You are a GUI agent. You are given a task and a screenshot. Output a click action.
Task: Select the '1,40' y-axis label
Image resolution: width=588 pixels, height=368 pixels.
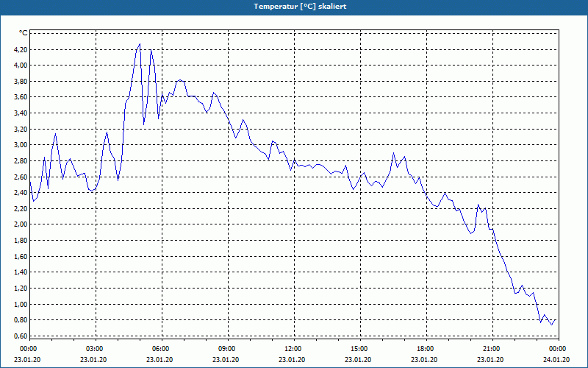21,272
